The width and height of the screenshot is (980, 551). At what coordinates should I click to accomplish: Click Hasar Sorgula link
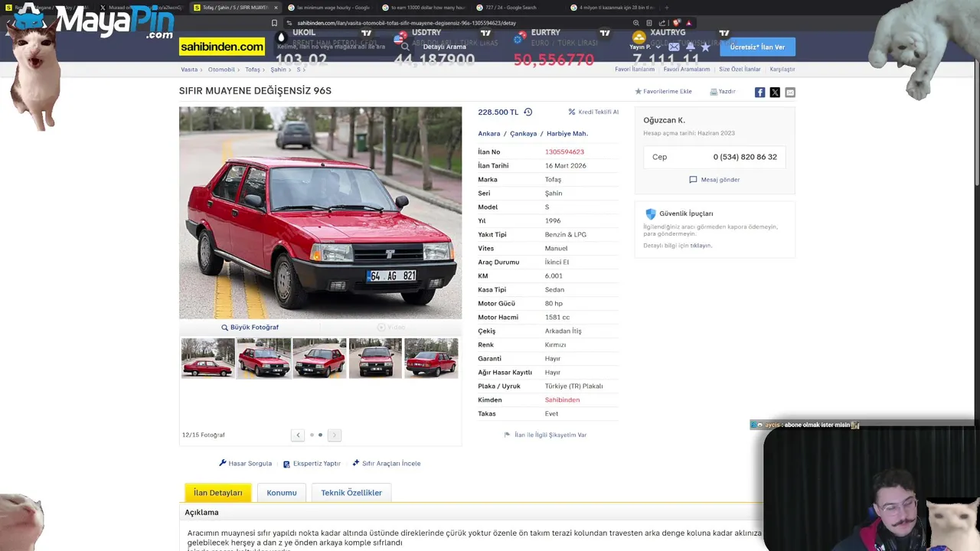point(246,463)
